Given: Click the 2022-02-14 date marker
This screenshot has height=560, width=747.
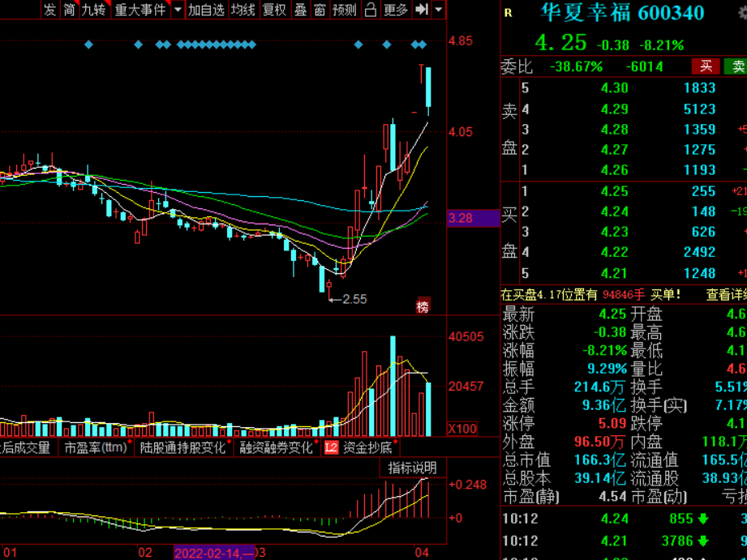Looking at the screenshot, I should 214,553.
